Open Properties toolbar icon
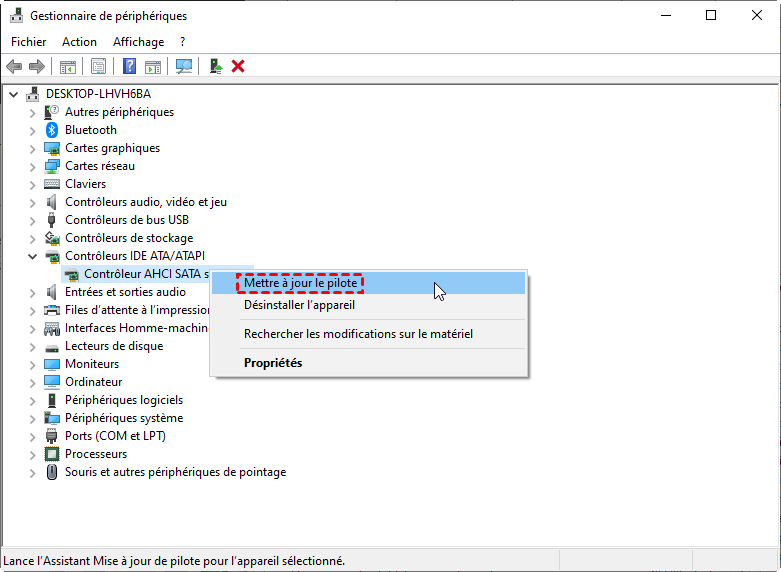 [x=99, y=66]
